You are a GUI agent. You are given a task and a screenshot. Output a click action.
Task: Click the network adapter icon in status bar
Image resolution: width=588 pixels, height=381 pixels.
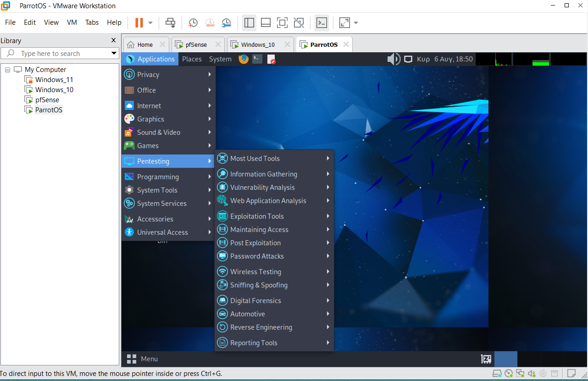click(x=520, y=373)
